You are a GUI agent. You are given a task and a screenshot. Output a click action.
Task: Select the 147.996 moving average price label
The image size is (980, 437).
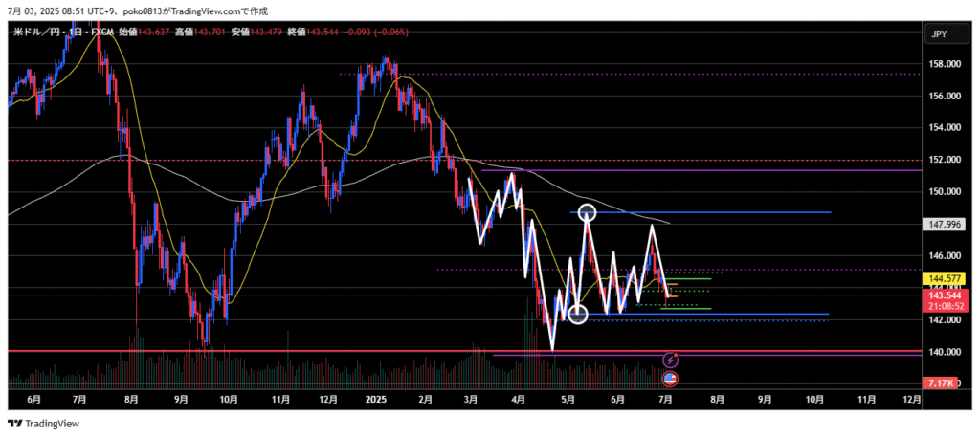click(944, 225)
